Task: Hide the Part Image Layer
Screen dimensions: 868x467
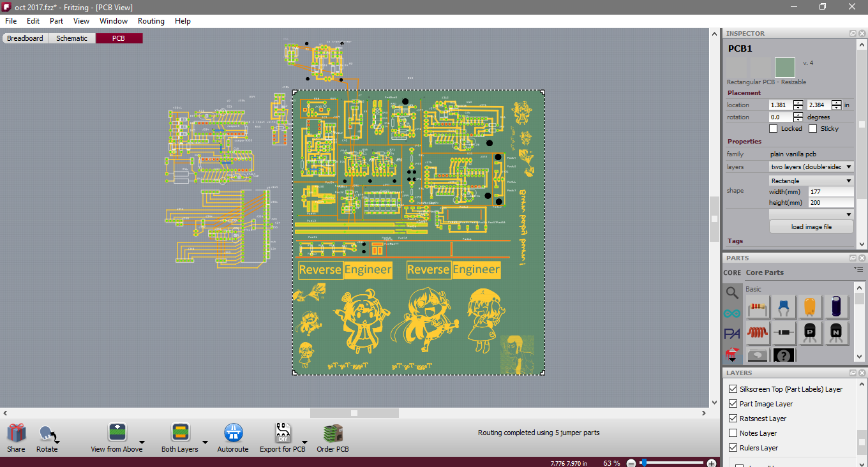Action: tap(733, 404)
